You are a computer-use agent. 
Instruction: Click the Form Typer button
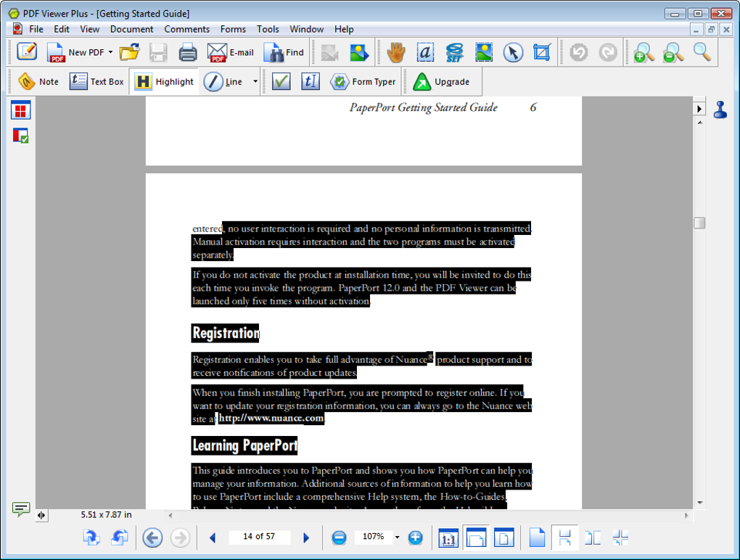coord(363,82)
